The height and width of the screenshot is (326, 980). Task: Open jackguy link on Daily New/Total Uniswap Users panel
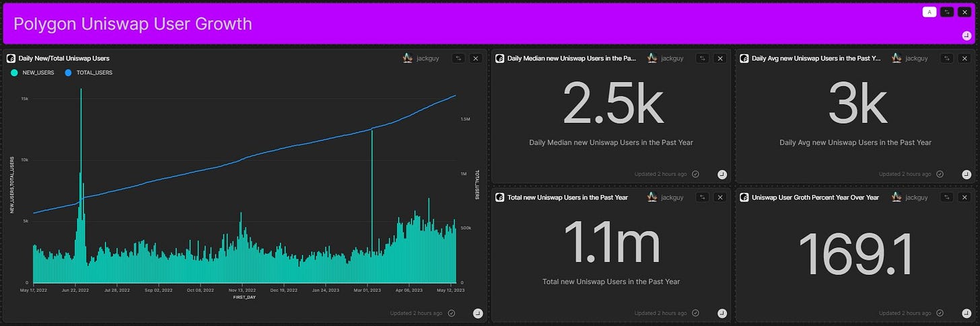tap(427, 58)
